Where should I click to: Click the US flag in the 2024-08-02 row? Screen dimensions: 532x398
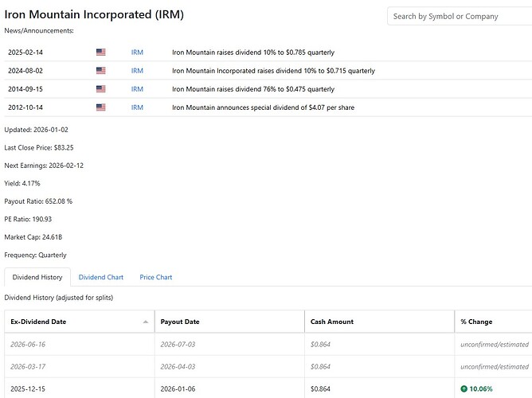click(101, 70)
